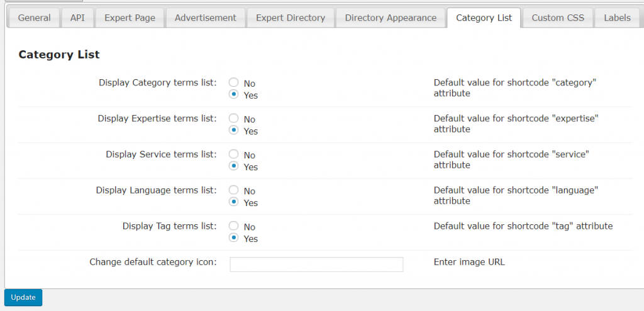Select the Expert Directory tab
Image resolution: width=644 pixels, height=311 pixels.
[290, 18]
